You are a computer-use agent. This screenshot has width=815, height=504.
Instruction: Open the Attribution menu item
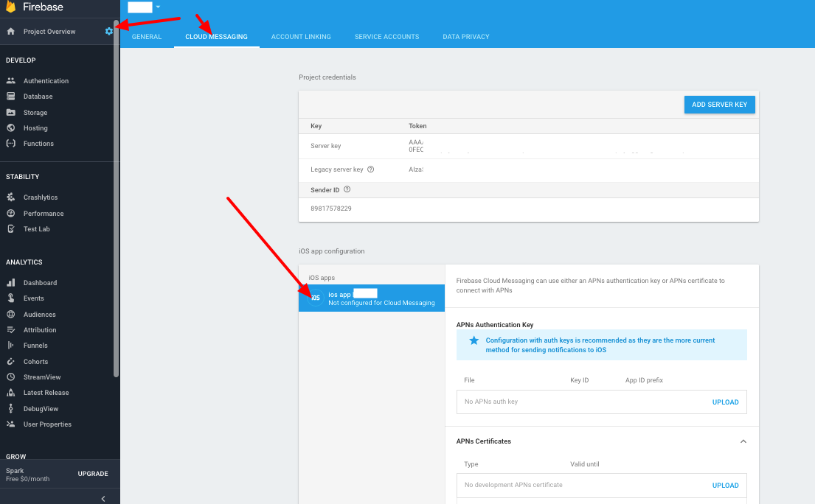point(40,329)
